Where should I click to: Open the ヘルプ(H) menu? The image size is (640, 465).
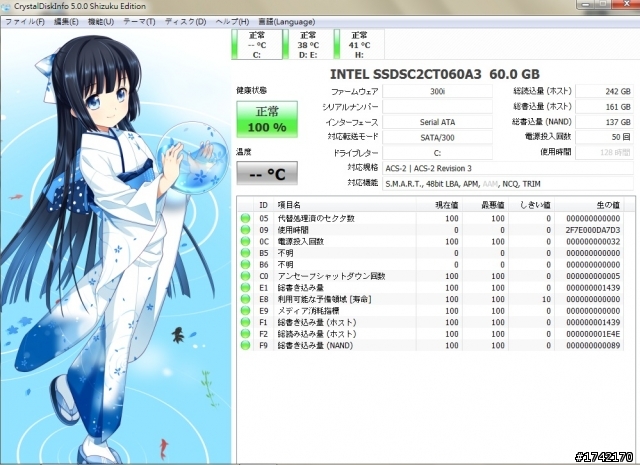(232, 22)
